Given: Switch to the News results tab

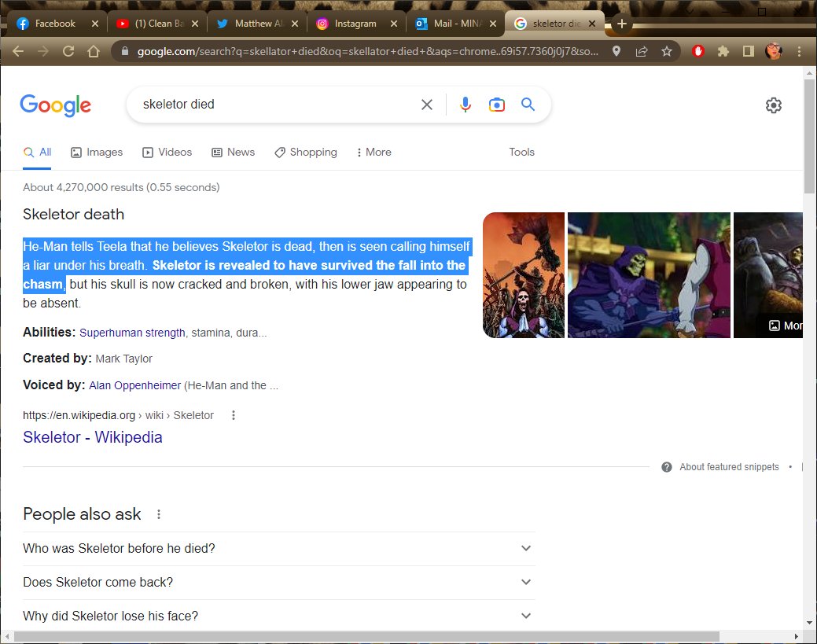Looking at the screenshot, I should pyautogui.click(x=233, y=152).
